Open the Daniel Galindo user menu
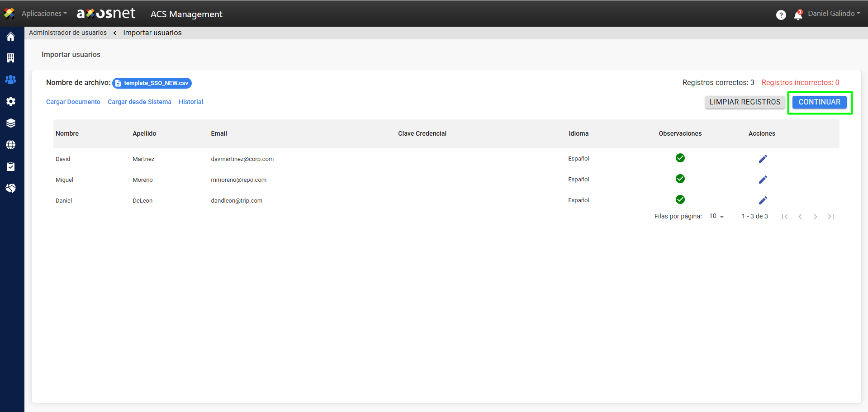Image resolution: width=868 pixels, height=412 pixels. click(x=834, y=14)
